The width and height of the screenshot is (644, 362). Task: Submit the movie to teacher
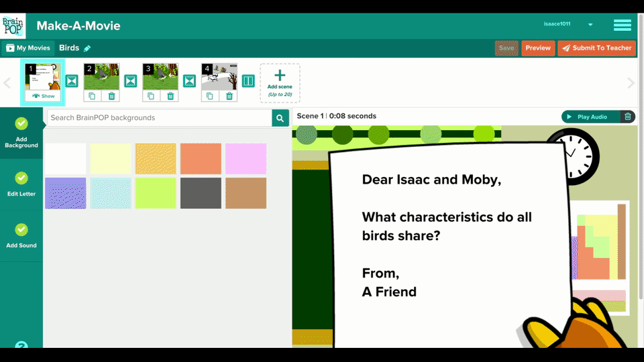tap(597, 48)
